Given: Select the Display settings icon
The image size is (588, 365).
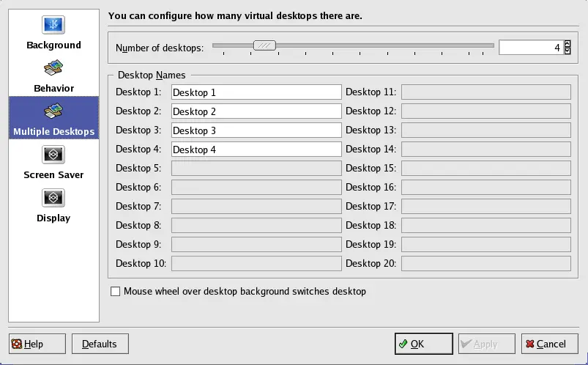Looking at the screenshot, I should point(53,198).
